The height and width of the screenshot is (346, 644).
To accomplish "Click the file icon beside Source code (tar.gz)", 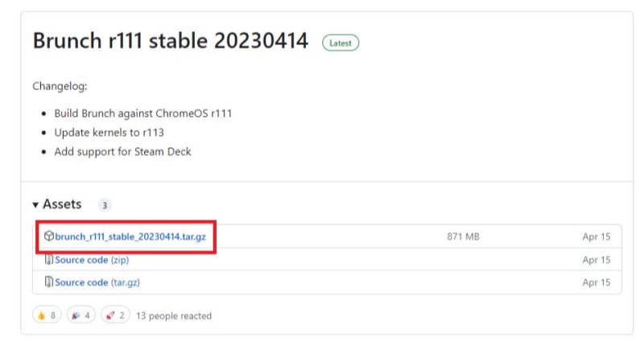I will click(x=50, y=282).
